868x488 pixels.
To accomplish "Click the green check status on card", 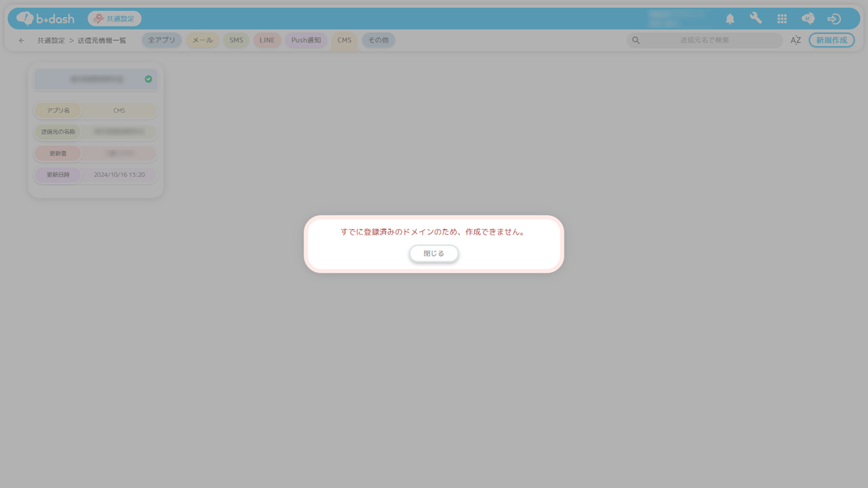I will pos(148,79).
